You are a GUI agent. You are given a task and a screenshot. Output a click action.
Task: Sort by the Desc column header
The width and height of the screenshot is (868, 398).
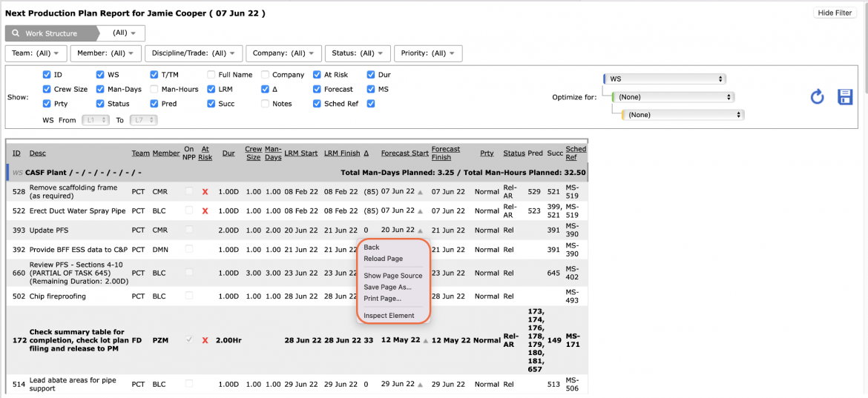pos(38,153)
